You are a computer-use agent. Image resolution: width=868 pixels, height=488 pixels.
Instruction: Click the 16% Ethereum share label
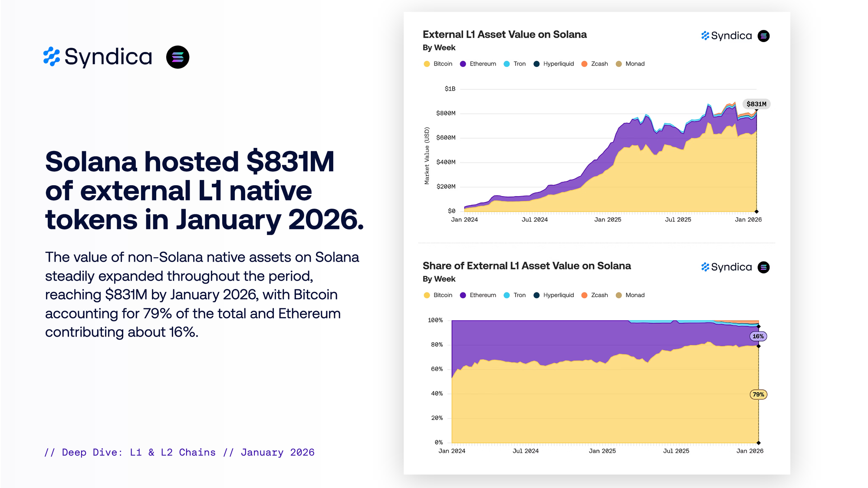tap(758, 336)
